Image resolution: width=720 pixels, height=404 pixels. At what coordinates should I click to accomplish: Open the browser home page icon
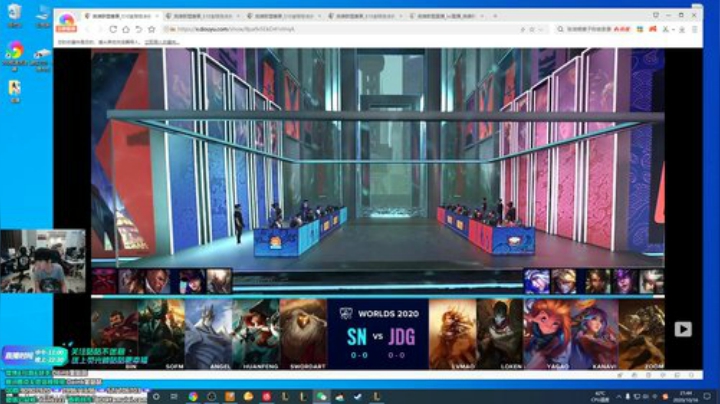point(126,29)
